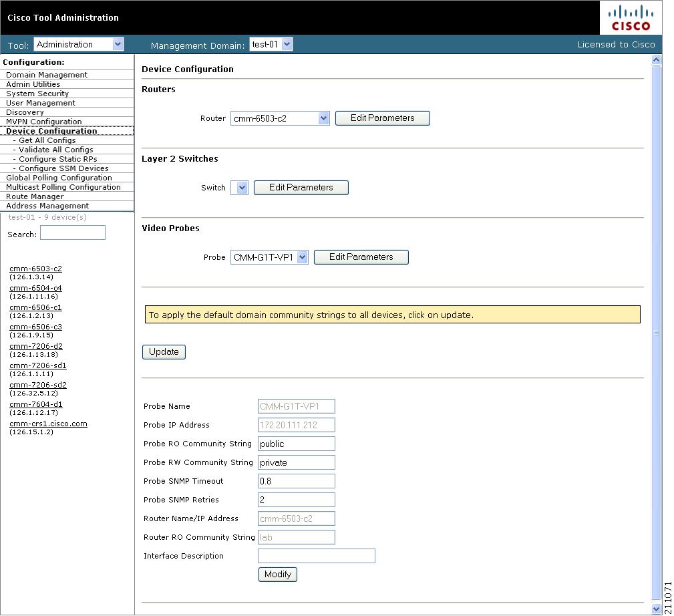
Task: Open the cmm-7206-sd1 device link
Action: coord(38,365)
